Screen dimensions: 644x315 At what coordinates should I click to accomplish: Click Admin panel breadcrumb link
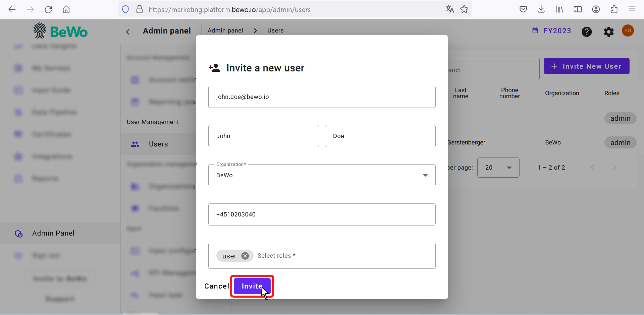click(x=225, y=30)
